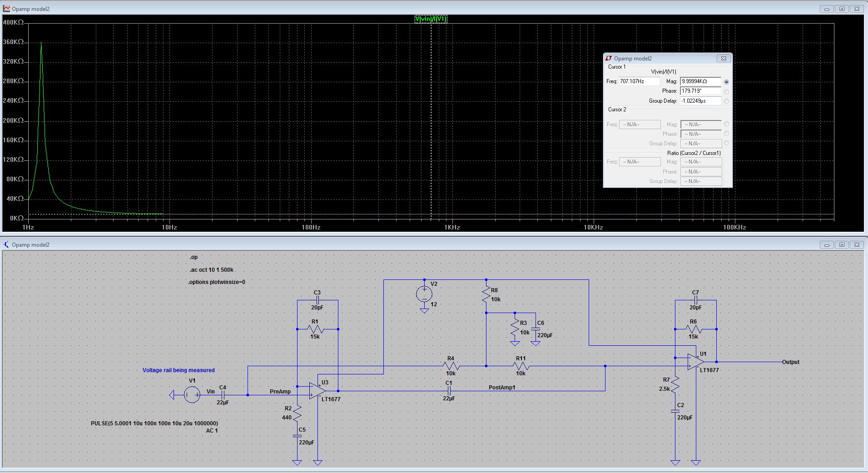868x473 pixels.
Task: Maximize the schematic window
Action: [842, 244]
